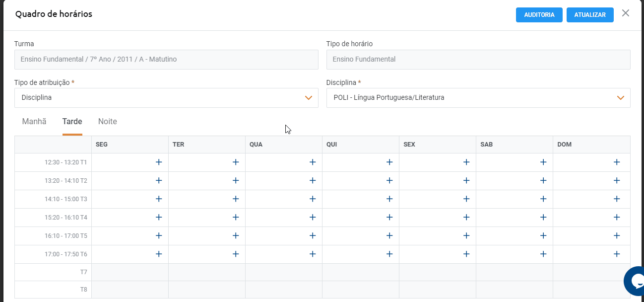The height and width of the screenshot is (302, 644).
Task: Click the Tipo de horário field
Action: (478, 59)
